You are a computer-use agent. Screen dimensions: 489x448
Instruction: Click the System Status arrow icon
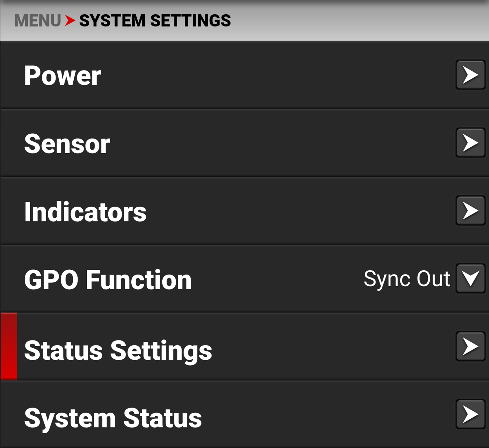470,414
